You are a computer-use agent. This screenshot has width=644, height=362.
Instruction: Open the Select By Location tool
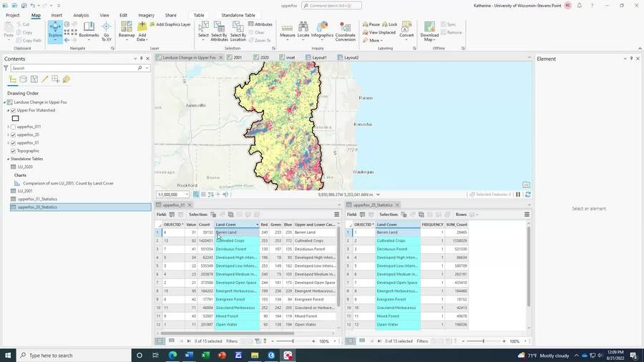coord(238,31)
